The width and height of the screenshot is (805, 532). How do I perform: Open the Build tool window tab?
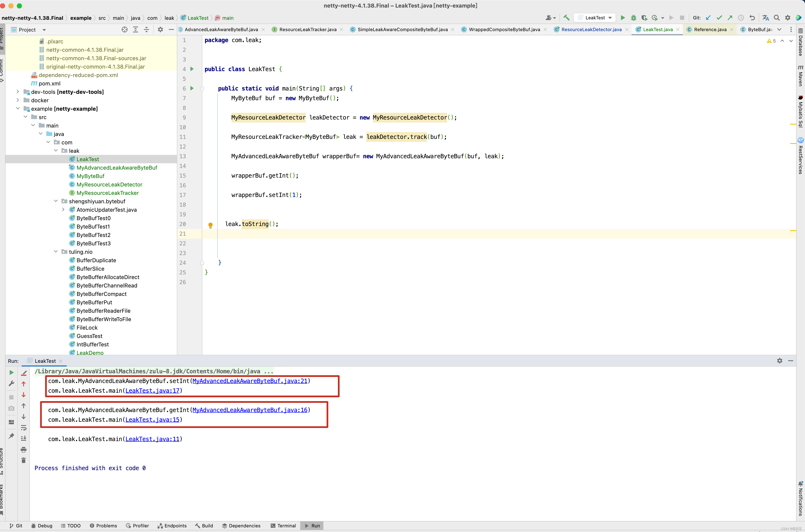(204, 525)
